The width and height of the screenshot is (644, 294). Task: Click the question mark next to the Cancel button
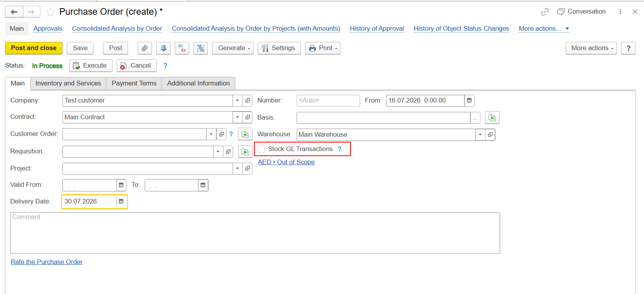pos(165,66)
